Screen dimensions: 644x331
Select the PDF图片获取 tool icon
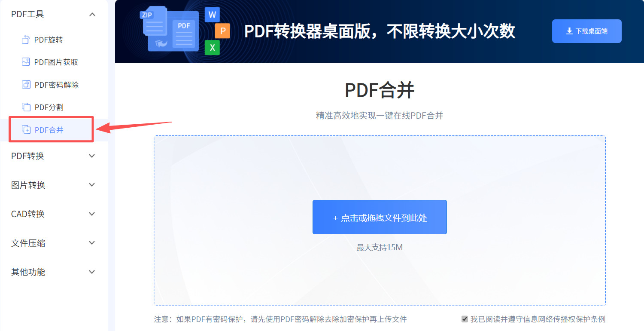tap(25, 62)
